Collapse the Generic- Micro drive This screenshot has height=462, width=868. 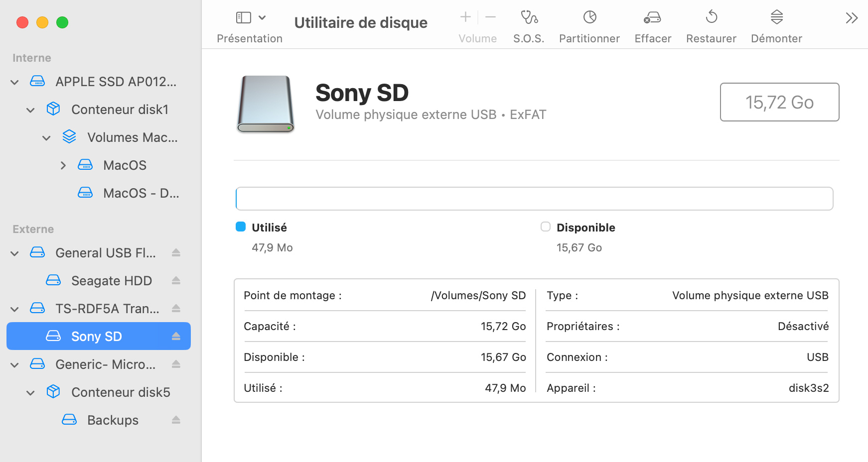click(x=14, y=364)
